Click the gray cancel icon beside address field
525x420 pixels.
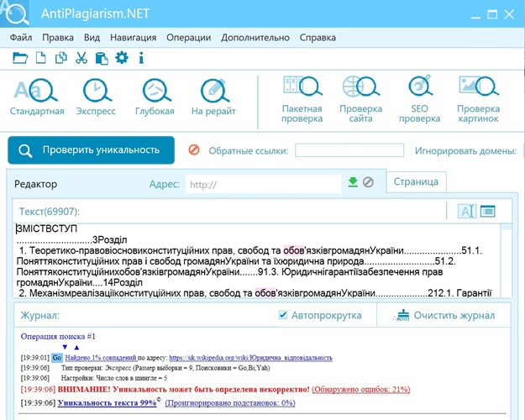tap(368, 182)
